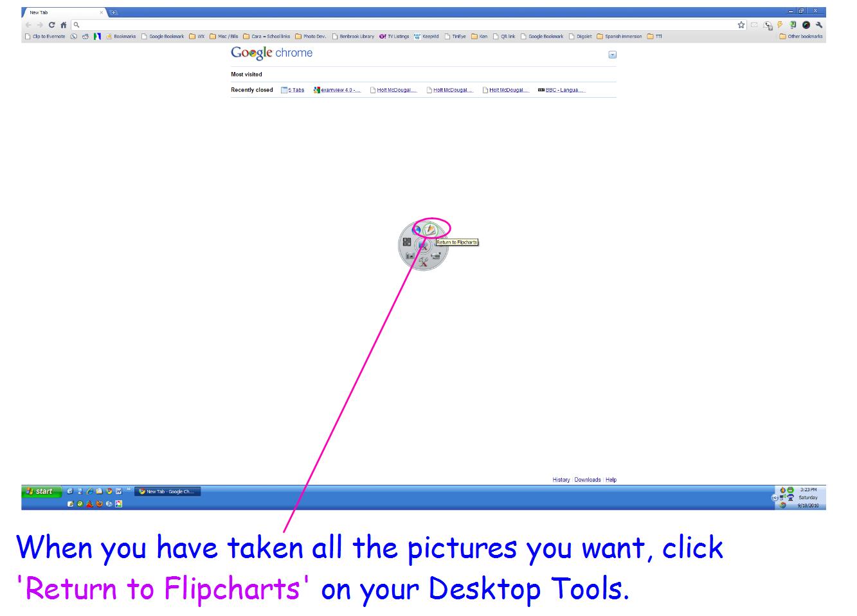Reopen the '5 Tabs' recently closed session
The height and width of the screenshot is (616, 857).
(295, 90)
